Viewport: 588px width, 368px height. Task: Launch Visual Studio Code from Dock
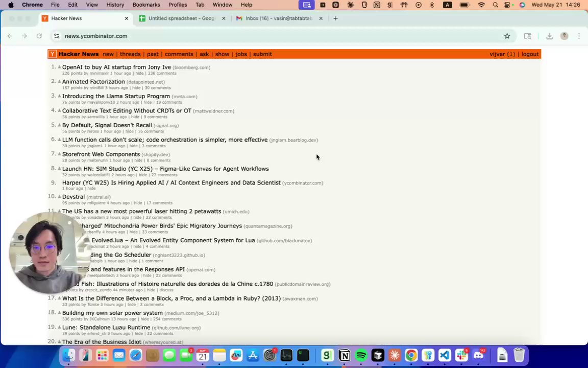(445, 355)
